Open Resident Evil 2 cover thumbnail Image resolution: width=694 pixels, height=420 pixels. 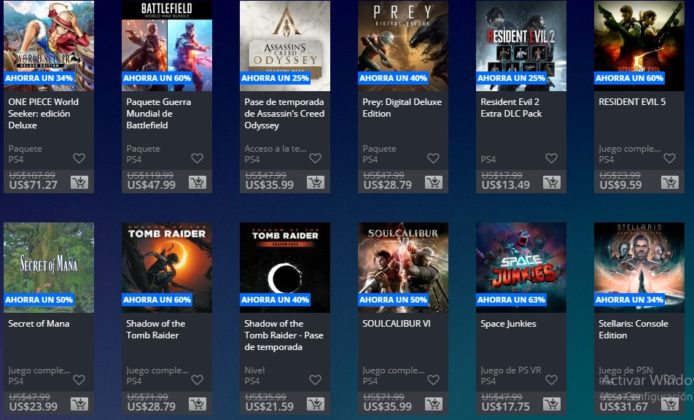pyautogui.click(x=521, y=46)
